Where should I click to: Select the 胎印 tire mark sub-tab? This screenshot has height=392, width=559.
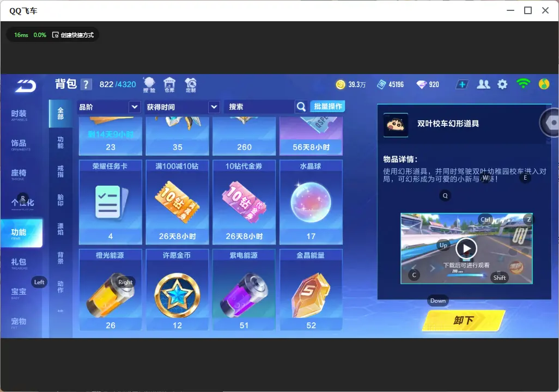tap(60, 200)
